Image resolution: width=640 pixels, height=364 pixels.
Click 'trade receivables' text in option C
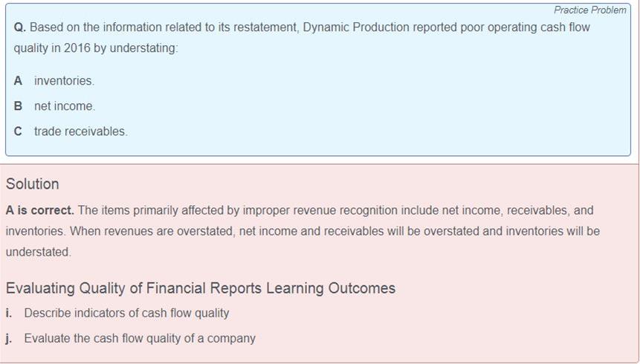pyautogui.click(x=81, y=131)
